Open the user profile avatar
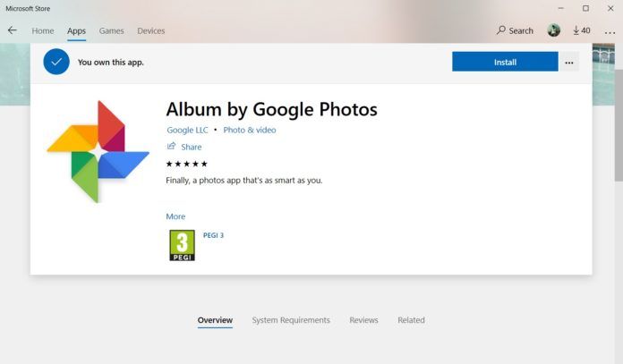 [x=554, y=30]
